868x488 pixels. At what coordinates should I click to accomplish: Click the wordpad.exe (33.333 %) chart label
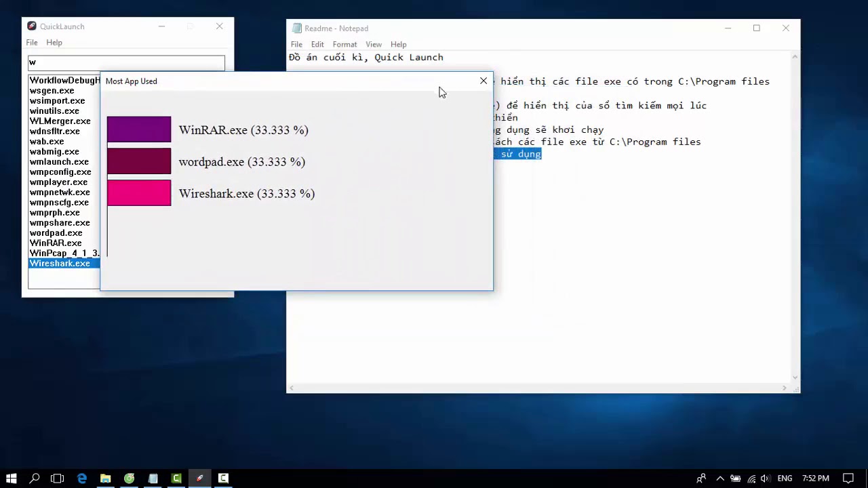(242, 162)
